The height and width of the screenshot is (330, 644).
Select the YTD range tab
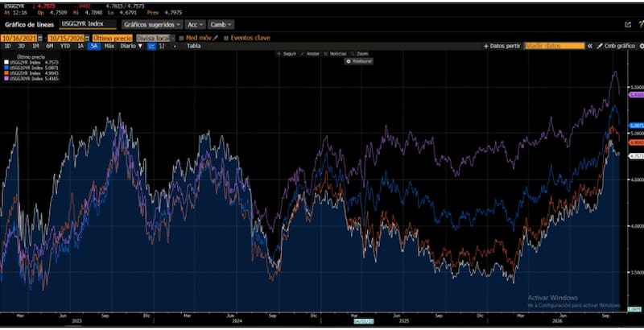[x=65, y=46]
